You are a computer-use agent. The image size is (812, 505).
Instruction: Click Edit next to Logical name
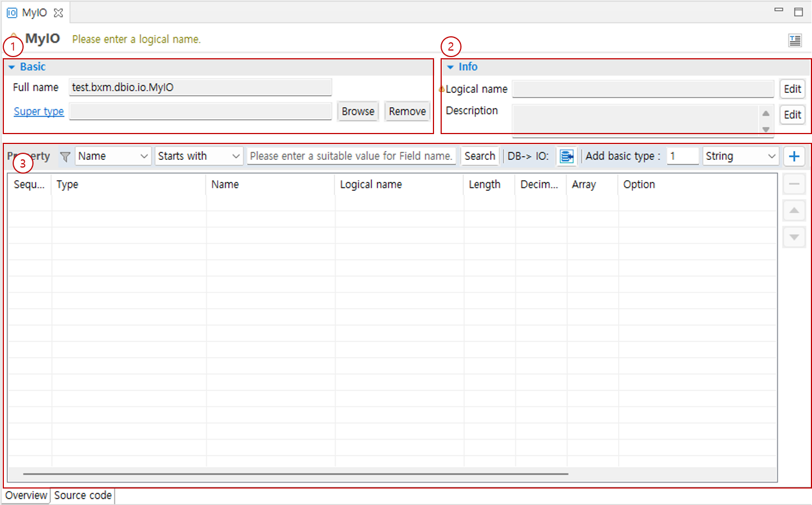click(792, 89)
